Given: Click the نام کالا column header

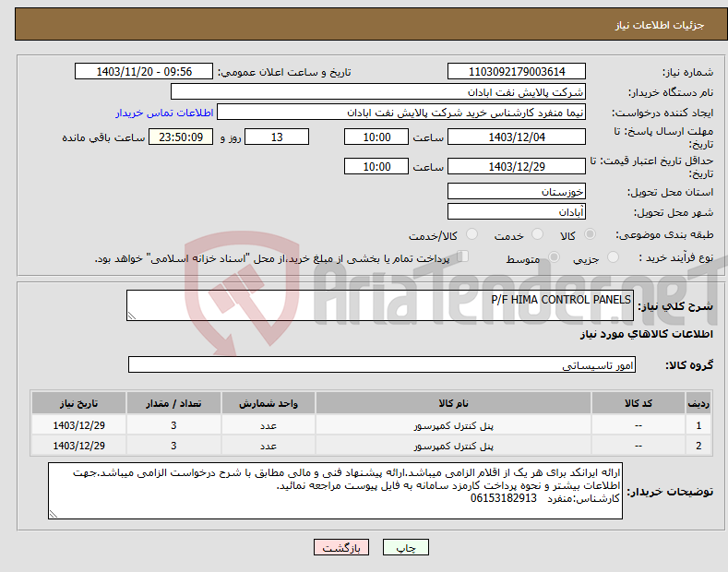Looking at the screenshot, I should [454, 403].
